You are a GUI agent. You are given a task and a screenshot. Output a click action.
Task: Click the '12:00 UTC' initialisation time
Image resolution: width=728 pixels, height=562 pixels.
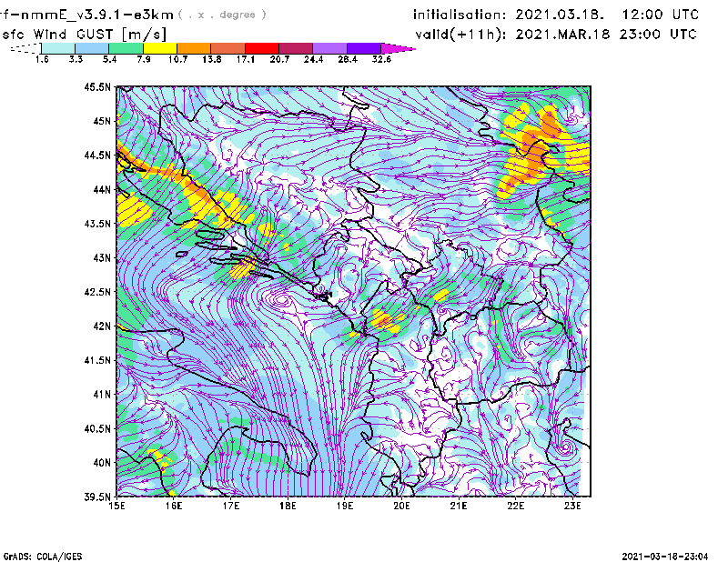click(x=661, y=15)
